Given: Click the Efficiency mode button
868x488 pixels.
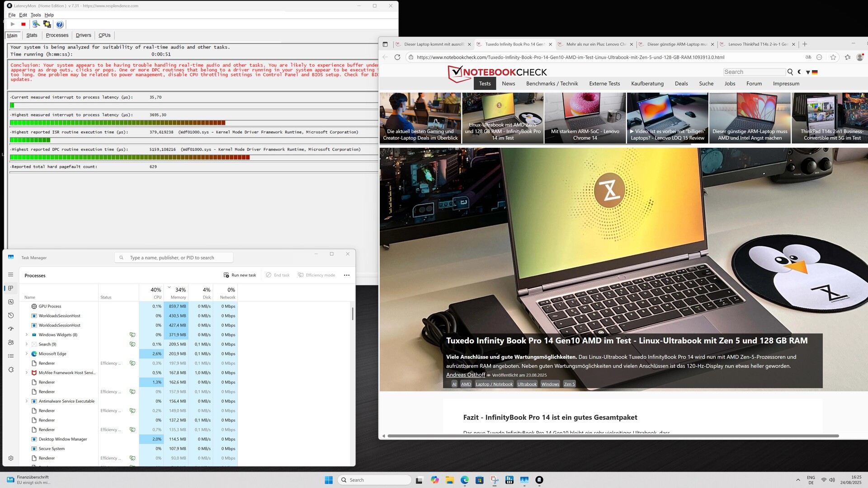Looking at the screenshot, I should pyautogui.click(x=316, y=275).
